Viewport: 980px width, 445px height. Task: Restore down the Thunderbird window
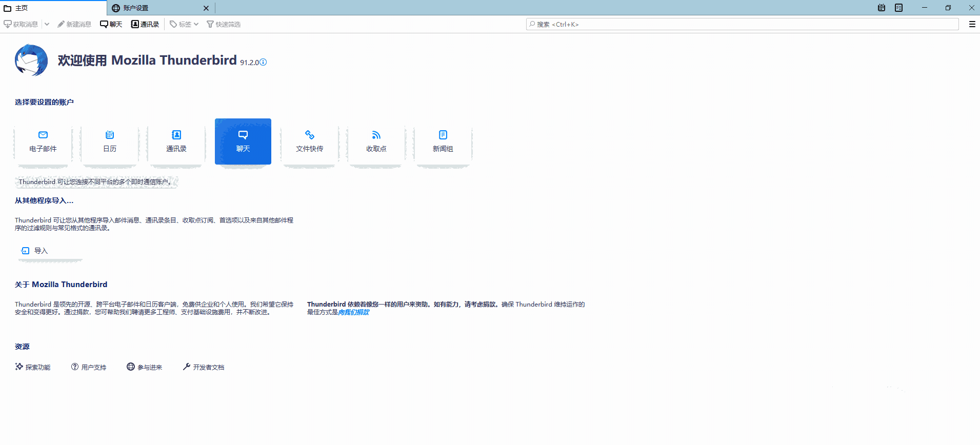click(948, 8)
